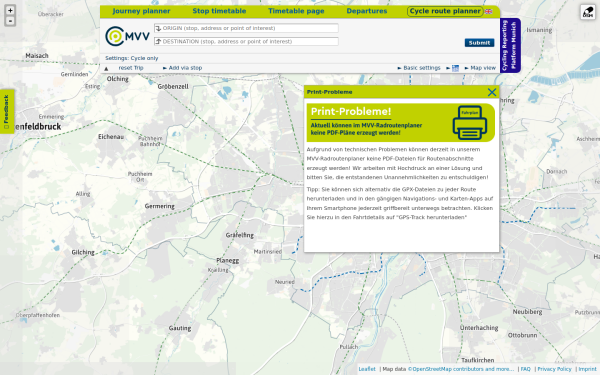This screenshot has height=375, width=600.
Task: Click the ORIGIN input field
Action: (246, 28)
